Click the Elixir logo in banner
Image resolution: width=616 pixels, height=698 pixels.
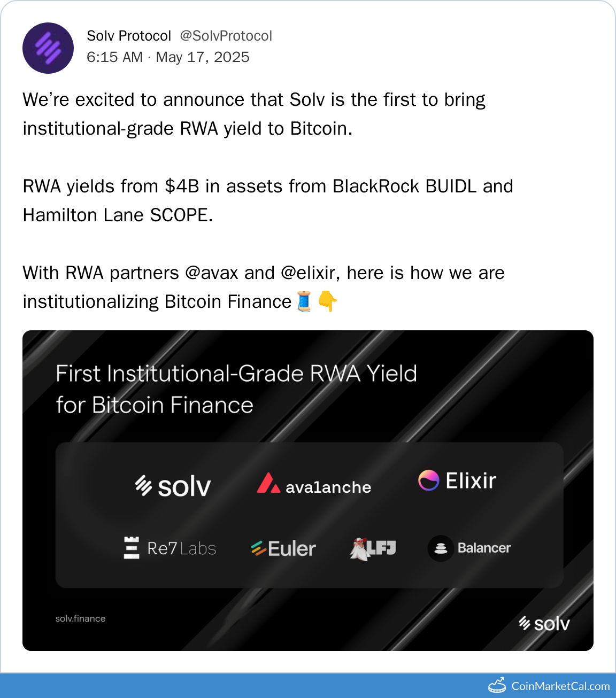(457, 480)
